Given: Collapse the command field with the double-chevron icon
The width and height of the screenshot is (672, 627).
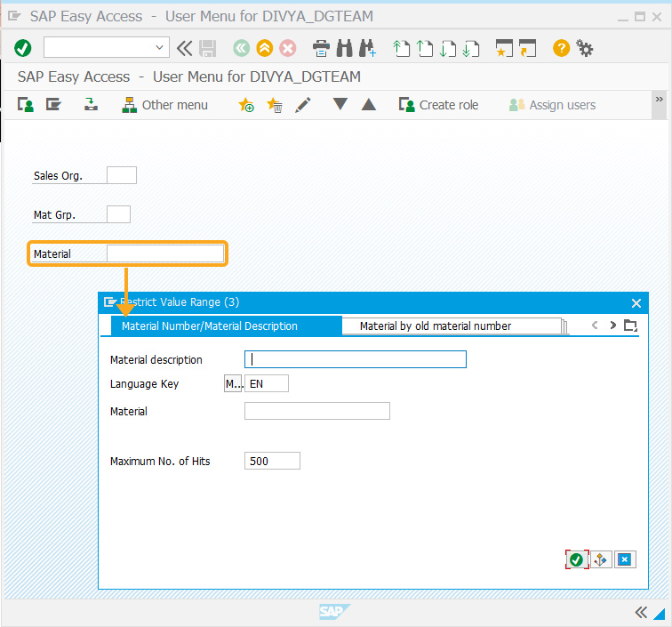Looking at the screenshot, I should (x=185, y=48).
